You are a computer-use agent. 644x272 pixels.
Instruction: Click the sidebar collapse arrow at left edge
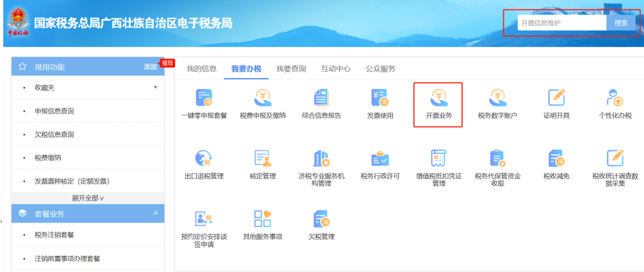pyautogui.click(x=1, y=222)
